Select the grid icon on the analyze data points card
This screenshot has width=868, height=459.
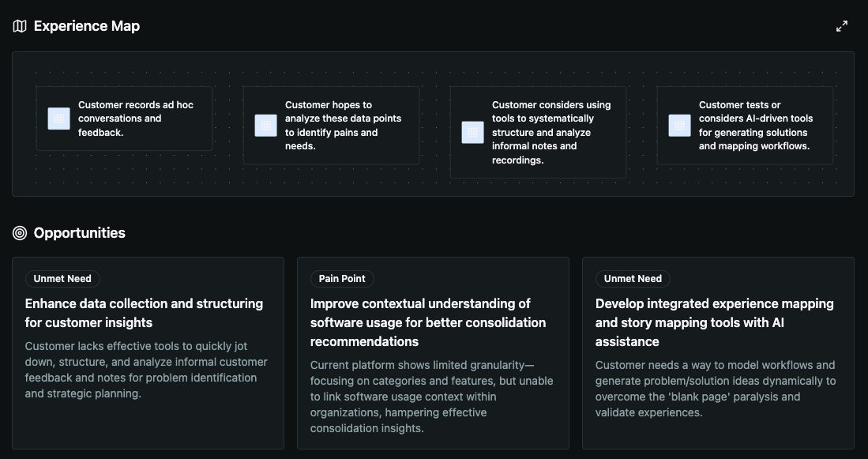[x=265, y=125]
